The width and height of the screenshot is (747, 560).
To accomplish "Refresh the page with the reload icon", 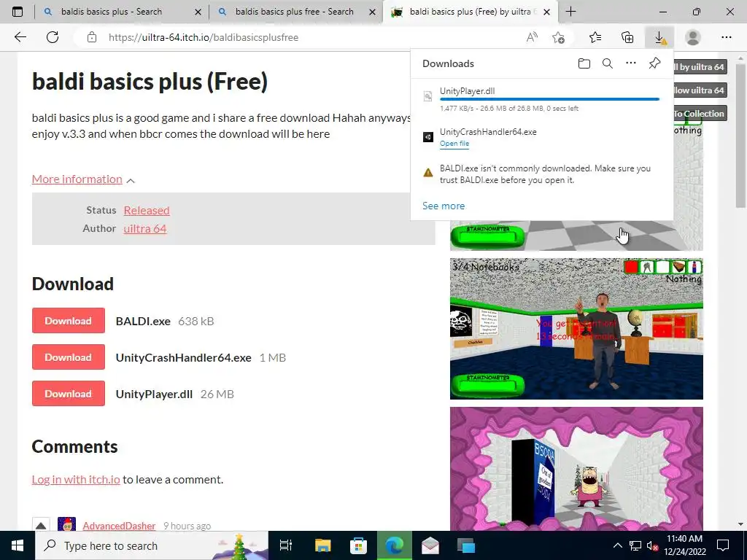I will (x=53, y=37).
